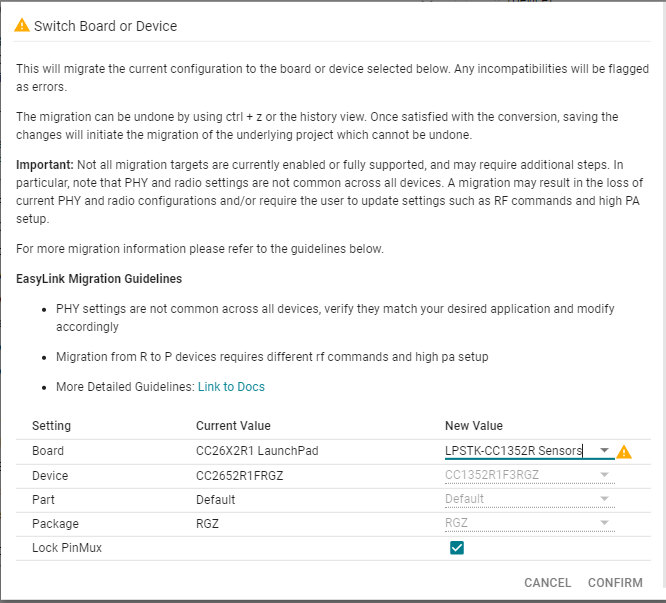The image size is (666, 603).
Task: Click the Lock PinMux setting label
Action: pos(66,547)
